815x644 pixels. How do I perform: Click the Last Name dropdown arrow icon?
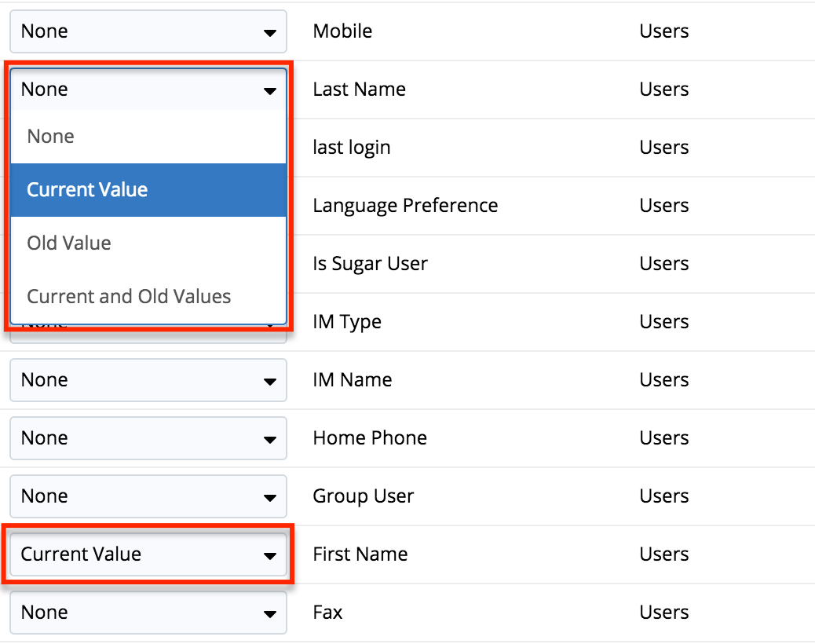coord(270,90)
